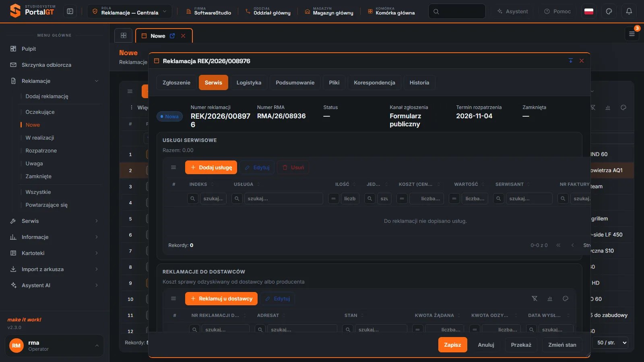Screen dimensions: 644x362
Task: Clear filters in supplier claims grid
Action: tap(535, 298)
